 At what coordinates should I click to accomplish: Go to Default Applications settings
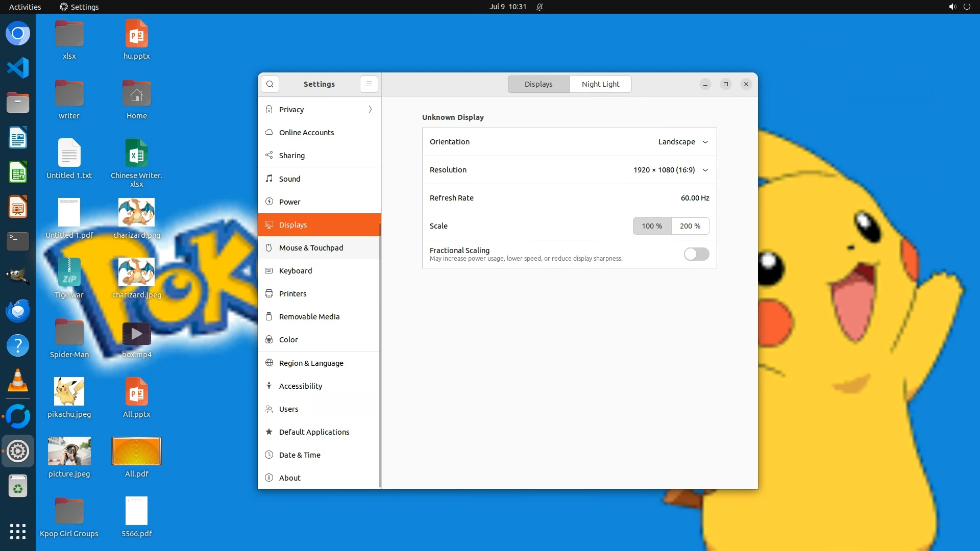pyautogui.click(x=314, y=432)
